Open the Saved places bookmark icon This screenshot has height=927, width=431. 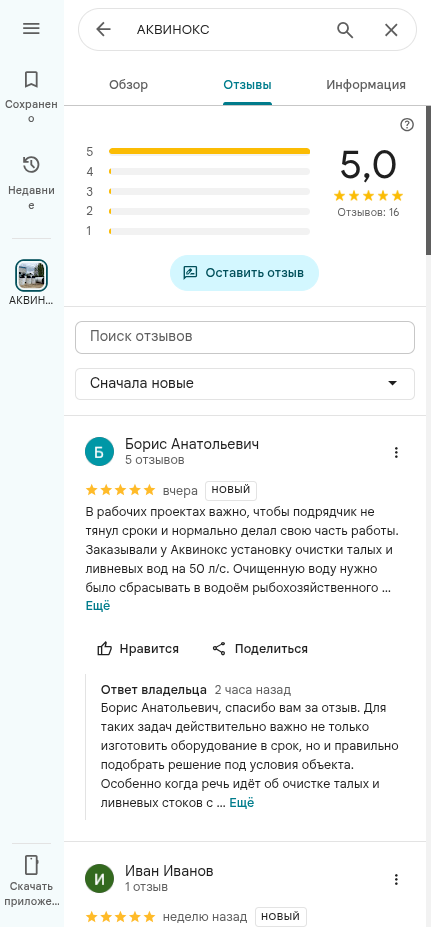coord(31,79)
